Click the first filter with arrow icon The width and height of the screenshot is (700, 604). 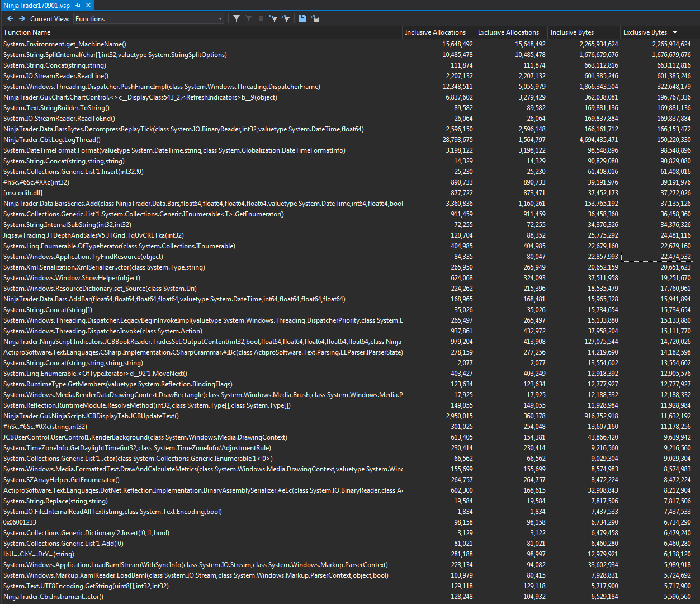point(273,18)
